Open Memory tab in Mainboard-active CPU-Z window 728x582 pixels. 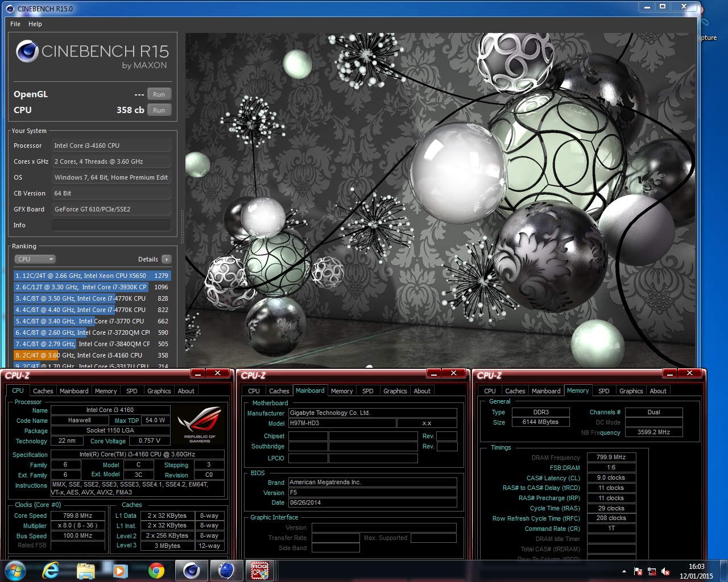pos(342,391)
